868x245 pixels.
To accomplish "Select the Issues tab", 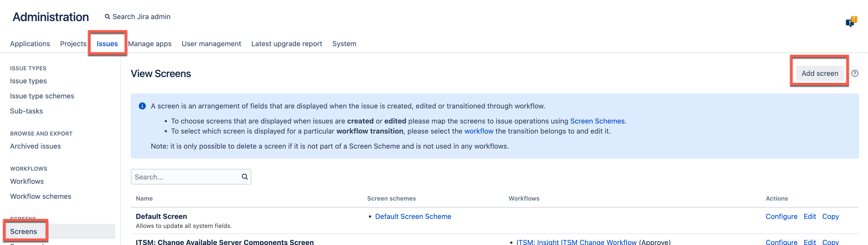I will [x=107, y=44].
